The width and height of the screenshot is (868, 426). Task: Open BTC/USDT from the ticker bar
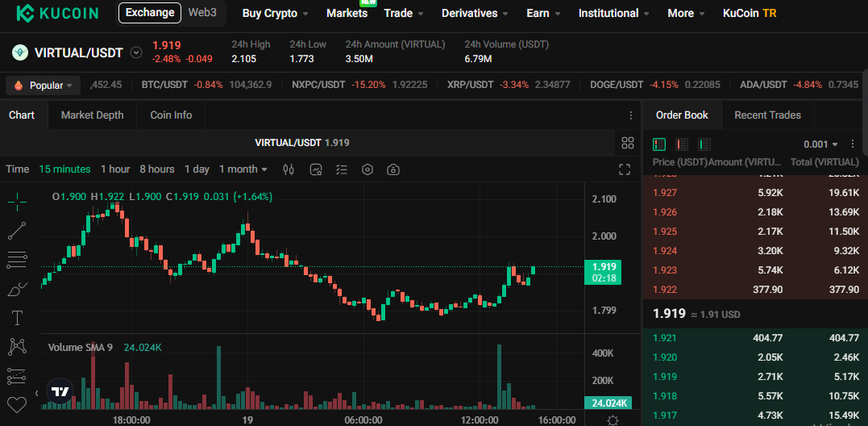pos(206,86)
